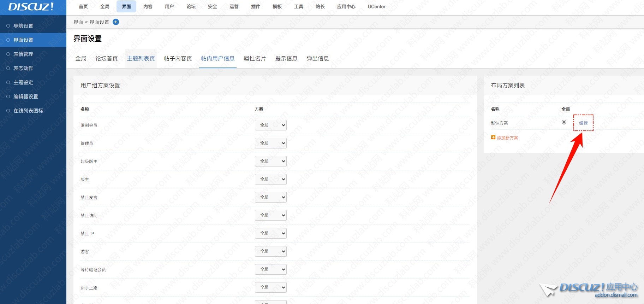Screen dimensions: 644x304
Task: Switch to the 帖子内容页 tab
Action: (x=178, y=59)
